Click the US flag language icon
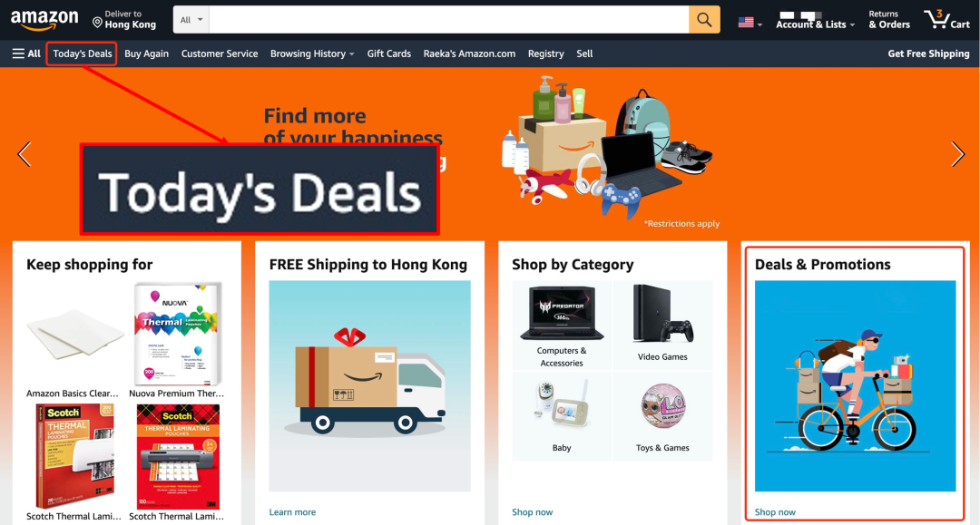Image resolution: width=980 pixels, height=525 pixels. pyautogui.click(x=746, y=23)
